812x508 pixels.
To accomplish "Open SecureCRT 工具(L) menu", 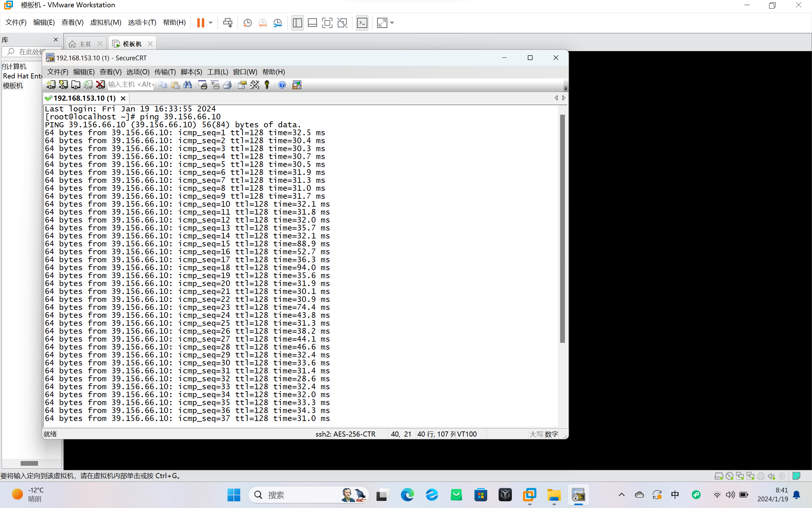I will pos(217,72).
